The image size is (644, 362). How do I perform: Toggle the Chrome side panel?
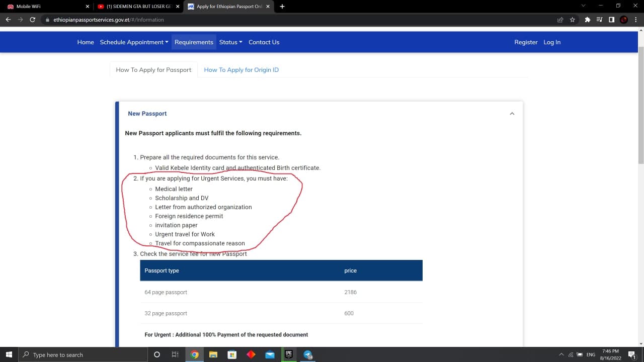coord(611,20)
